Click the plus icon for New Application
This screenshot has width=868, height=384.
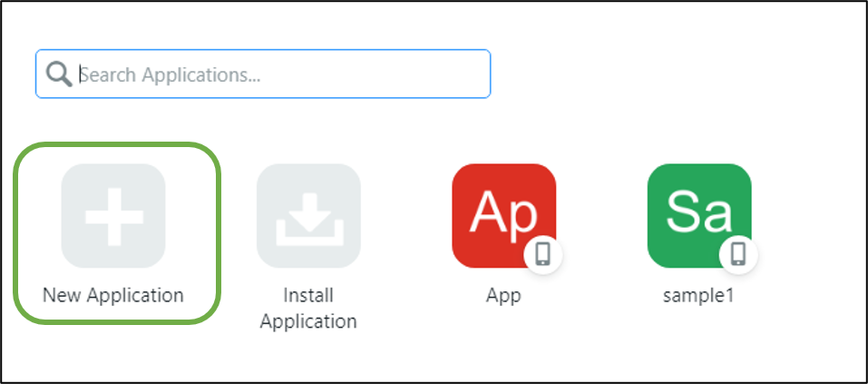[114, 217]
